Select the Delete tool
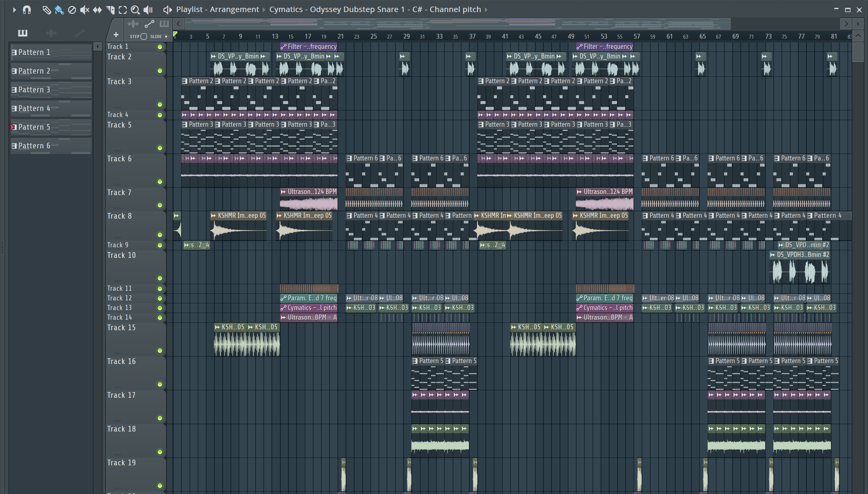This screenshot has height=494, width=868. tap(71, 10)
